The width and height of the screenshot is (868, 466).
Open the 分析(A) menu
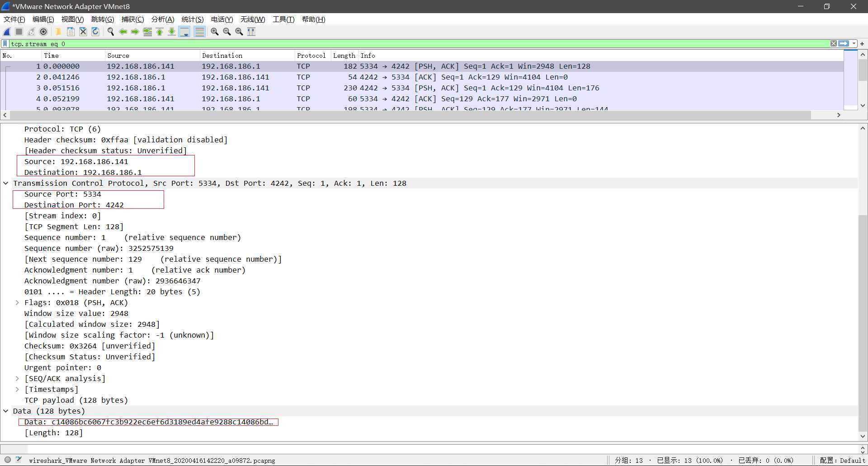(x=163, y=19)
